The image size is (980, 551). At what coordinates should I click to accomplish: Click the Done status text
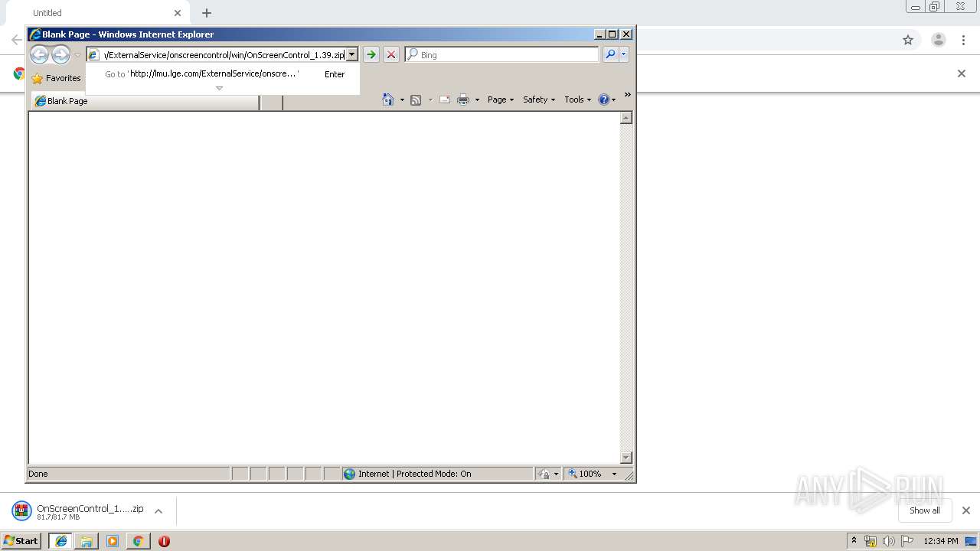pos(38,474)
